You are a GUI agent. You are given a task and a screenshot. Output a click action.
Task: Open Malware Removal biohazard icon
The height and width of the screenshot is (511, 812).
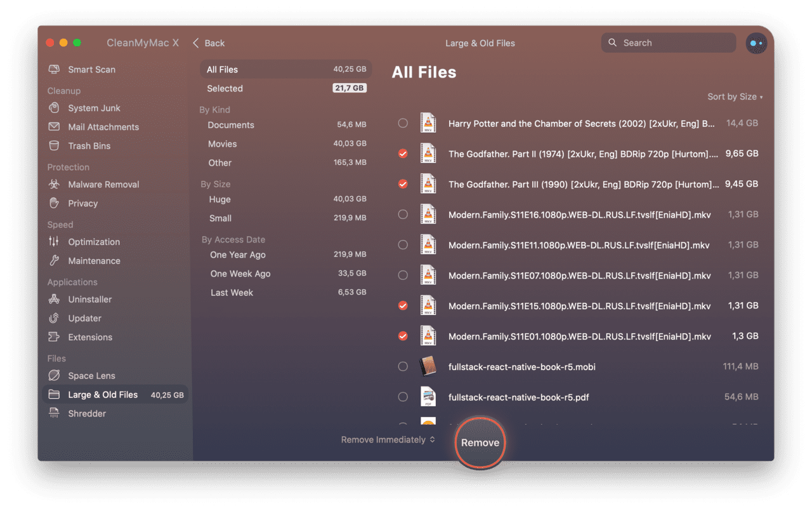tap(55, 184)
